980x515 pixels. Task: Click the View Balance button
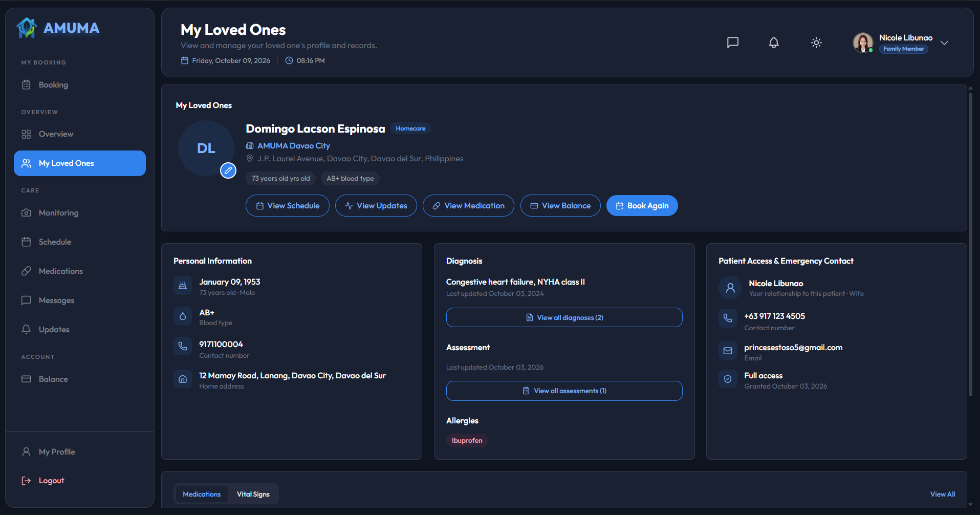[x=560, y=206]
